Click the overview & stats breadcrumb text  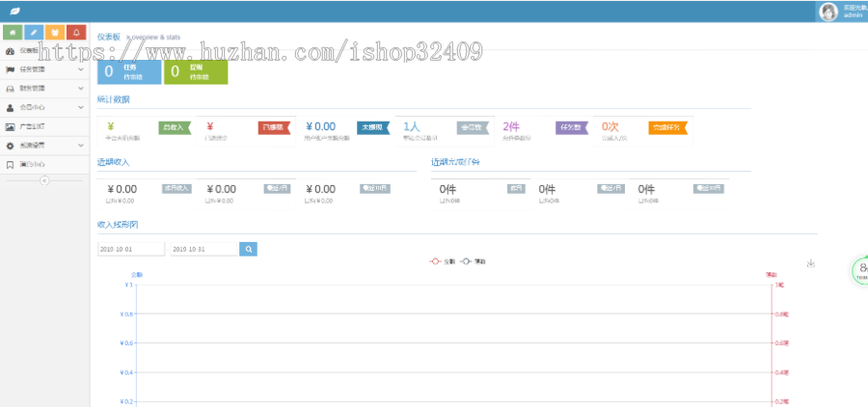155,37
